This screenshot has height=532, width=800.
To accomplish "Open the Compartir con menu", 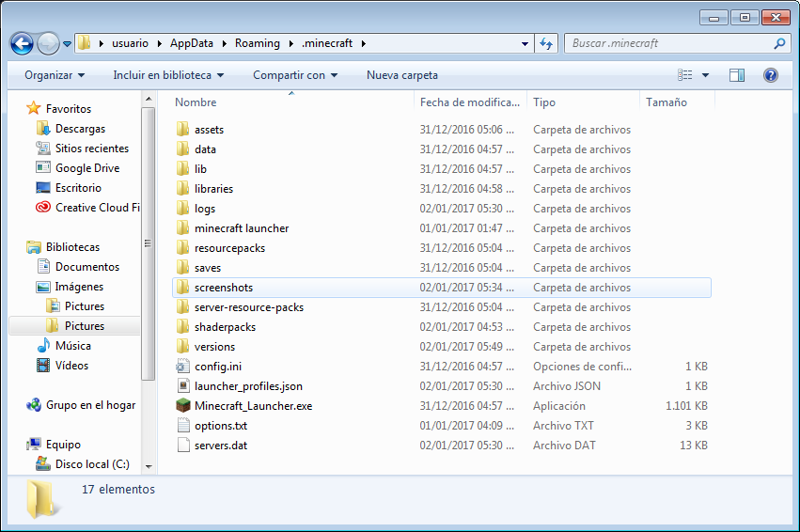I will 295,75.
